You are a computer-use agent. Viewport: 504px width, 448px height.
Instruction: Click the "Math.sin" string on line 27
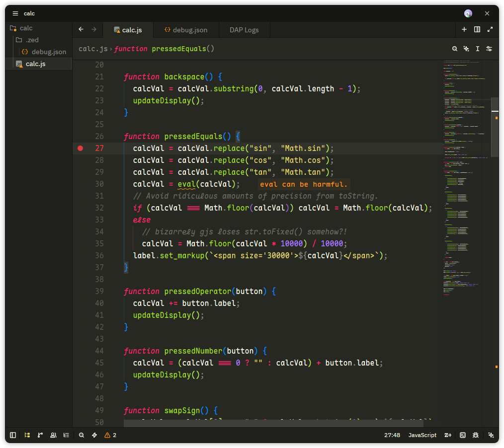tap(303, 149)
